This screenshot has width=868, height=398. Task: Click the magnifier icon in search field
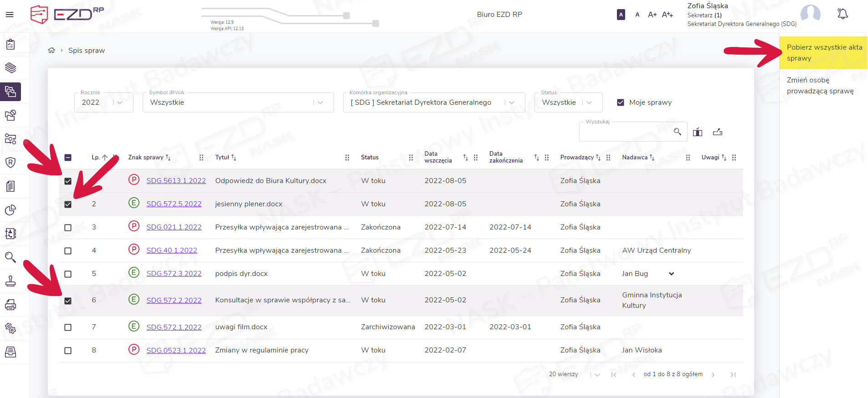tap(677, 132)
